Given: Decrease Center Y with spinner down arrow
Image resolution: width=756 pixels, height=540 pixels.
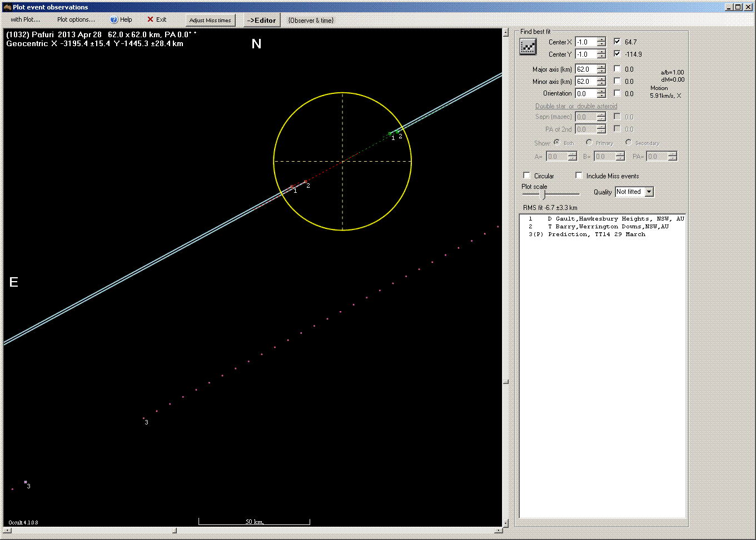Looking at the screenshot, I should (601, 57).
